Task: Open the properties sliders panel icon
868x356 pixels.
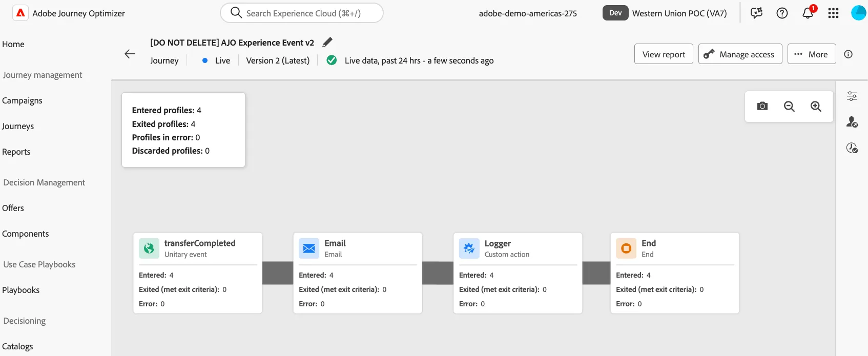Action: (852, 96)
